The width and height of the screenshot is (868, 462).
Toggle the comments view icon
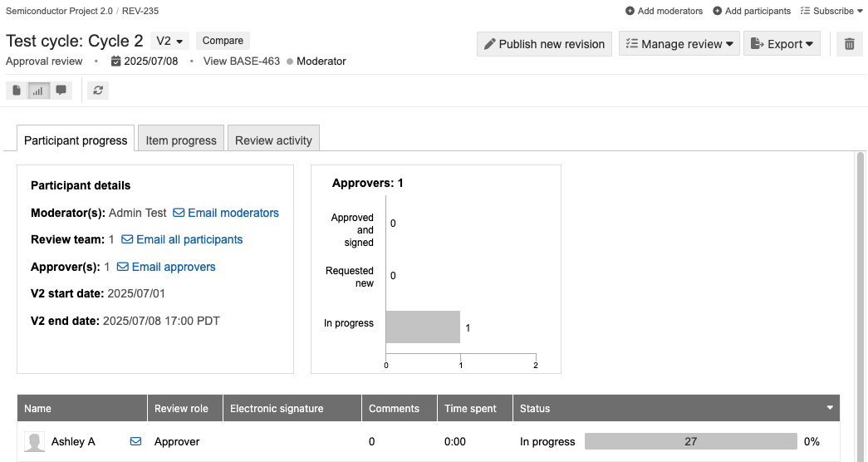coord(61,91)
